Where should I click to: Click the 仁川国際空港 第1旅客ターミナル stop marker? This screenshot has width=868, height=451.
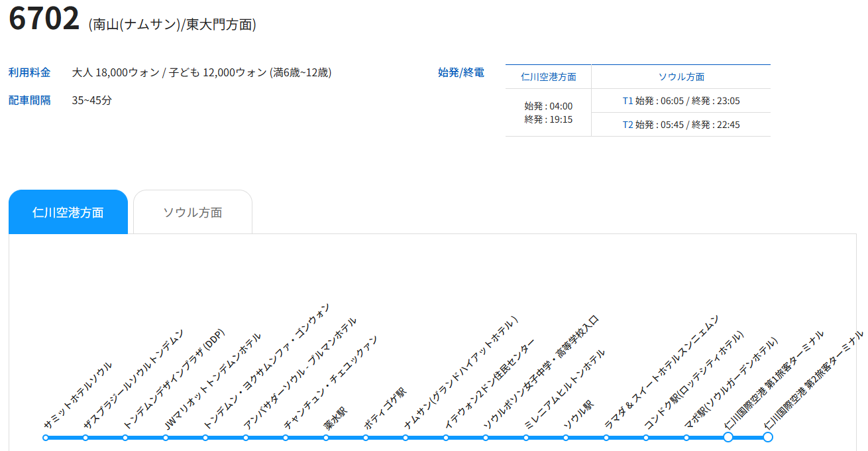click(728, 437)
